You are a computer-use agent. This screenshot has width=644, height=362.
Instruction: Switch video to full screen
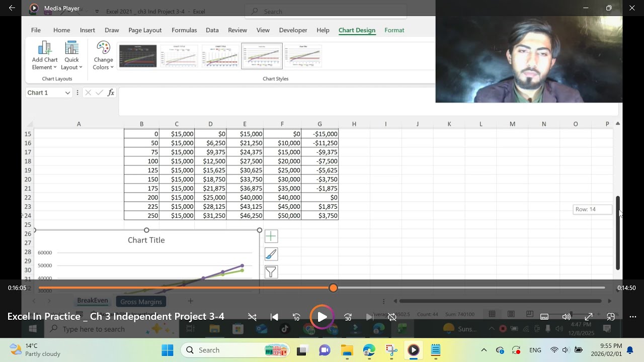[x=588, y=317]
